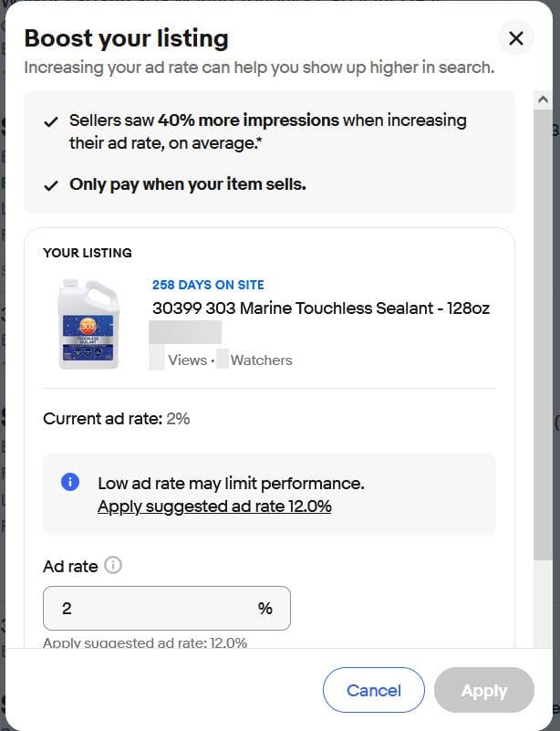The width and height of the screenshot is (560, 731).
Task: Click the 258 DAYS ON SITE label
Action: [x=208, y=285]
